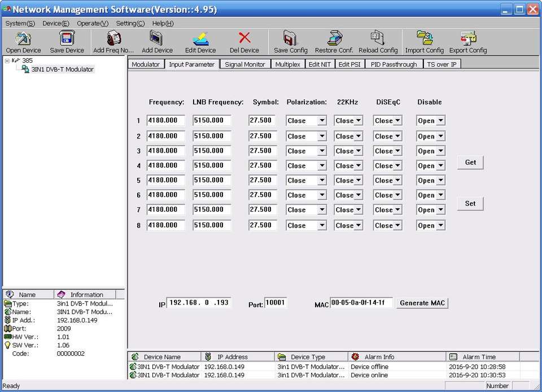
Task: Click the Generate MAC button
Action: click(422, 303)
